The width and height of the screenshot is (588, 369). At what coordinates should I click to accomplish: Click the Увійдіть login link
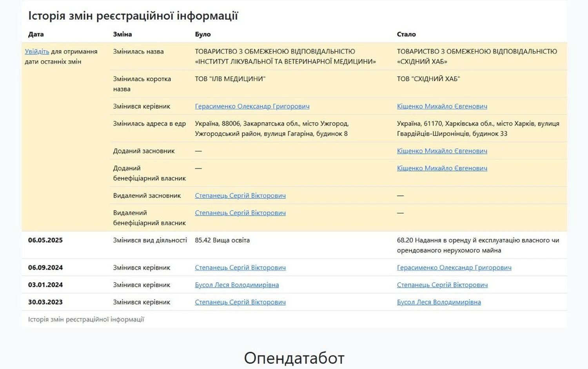[x=37, y=51]
